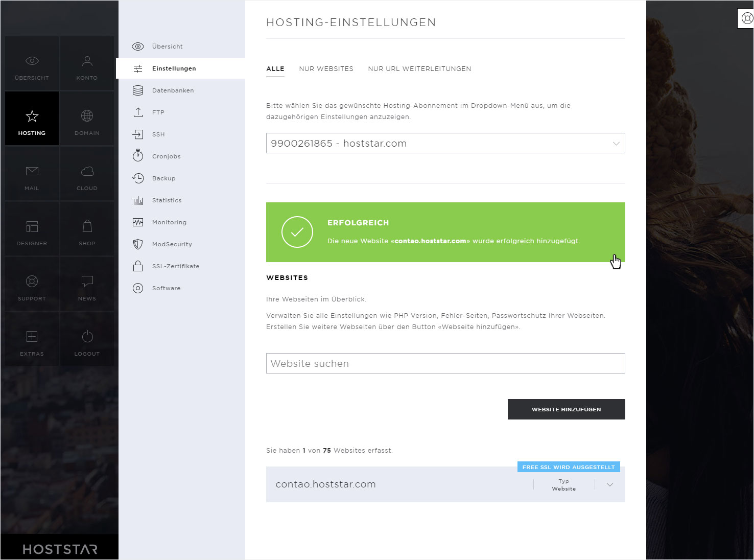
Task: Open the Übersicht eye icon tile
Action: (x=32, y=63)
